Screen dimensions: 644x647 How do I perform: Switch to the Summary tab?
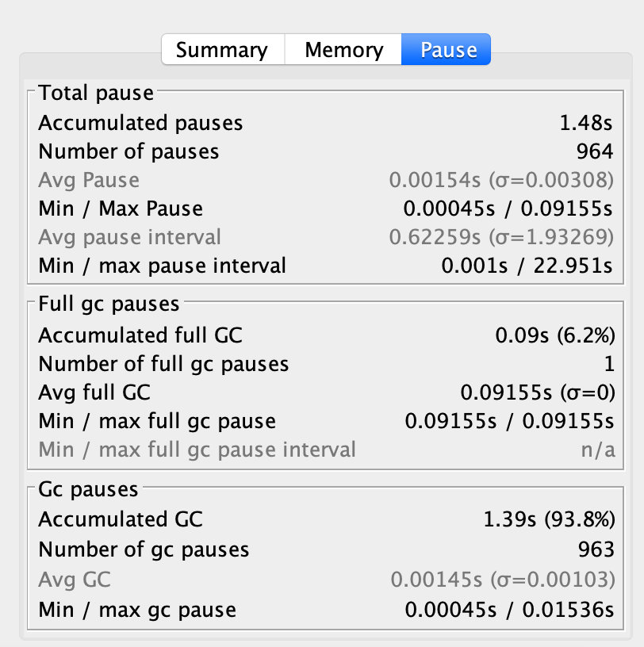click(x=221, y=50)
